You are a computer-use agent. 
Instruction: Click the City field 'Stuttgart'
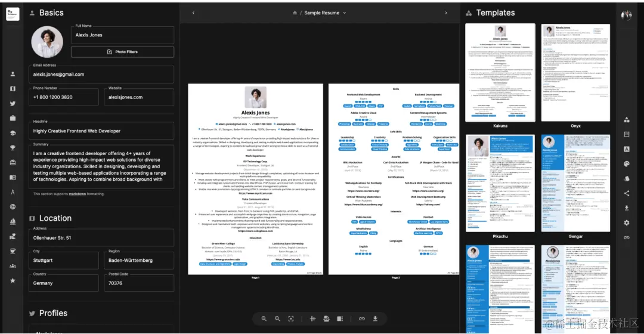[x=64, y=261]
